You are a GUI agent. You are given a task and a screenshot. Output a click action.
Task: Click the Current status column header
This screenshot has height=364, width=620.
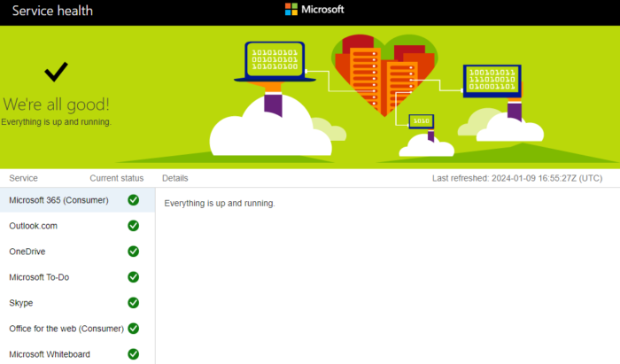[x=117, y=178]
